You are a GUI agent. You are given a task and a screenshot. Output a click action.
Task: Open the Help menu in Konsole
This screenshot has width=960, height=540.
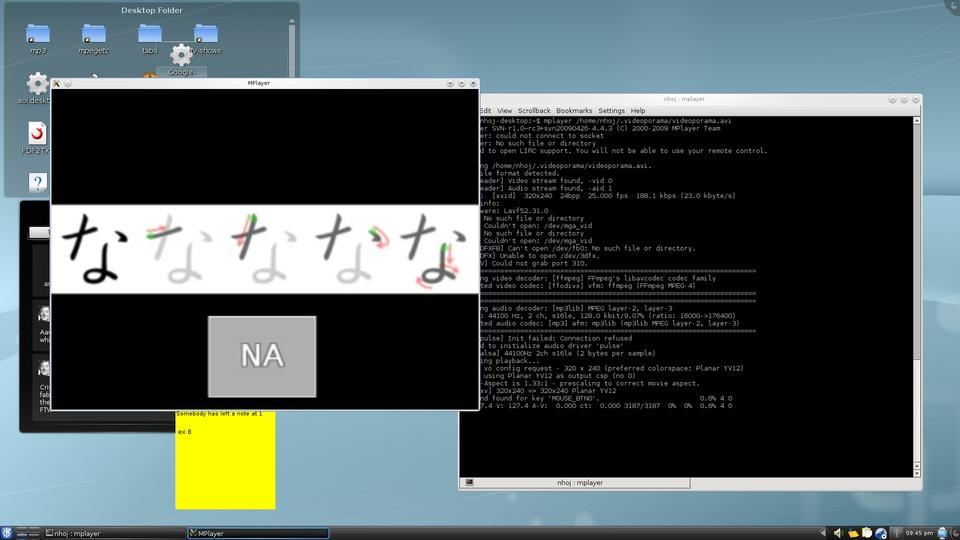coord(638,110)
